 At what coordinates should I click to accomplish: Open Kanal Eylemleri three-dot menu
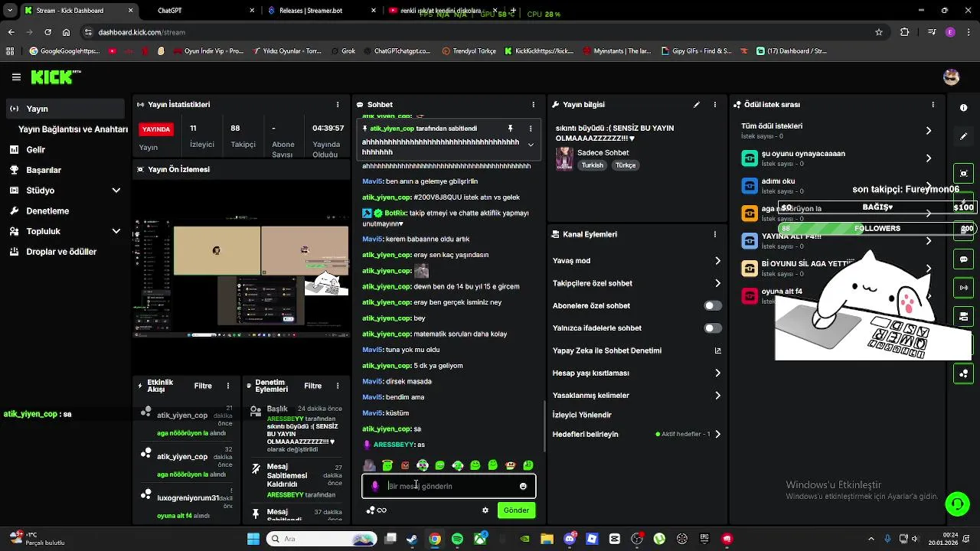715,234
